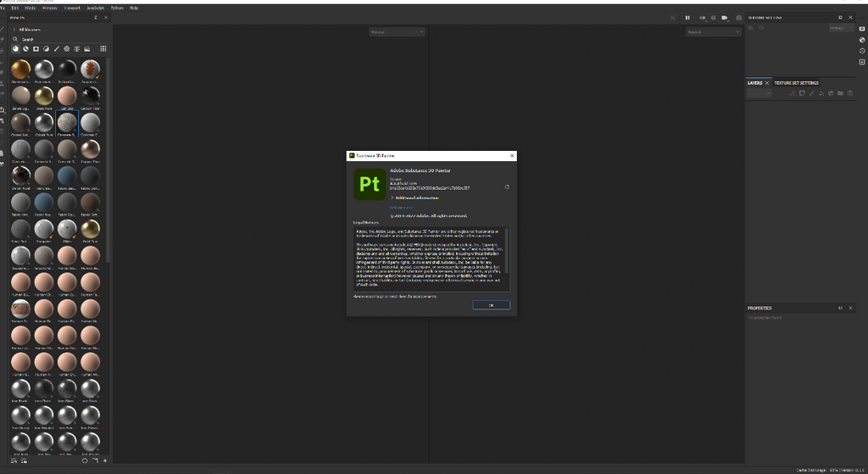Open the Texture Set List Settings dropdown
This screenshot has height=474, width=868.
(841, 28)
